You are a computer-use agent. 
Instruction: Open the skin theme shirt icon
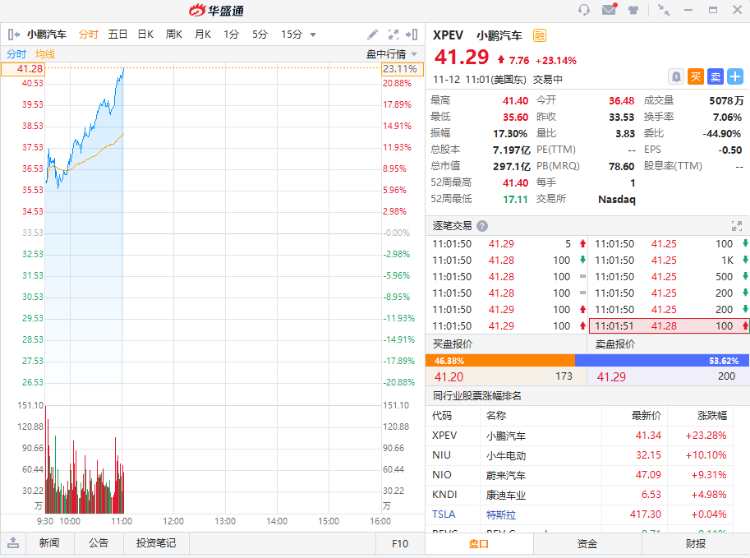coord(633,10)
